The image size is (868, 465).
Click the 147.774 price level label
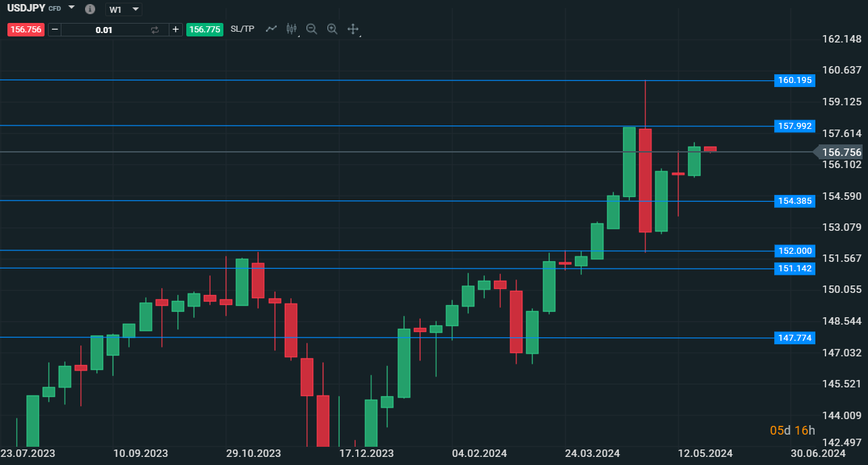point(794,338)
